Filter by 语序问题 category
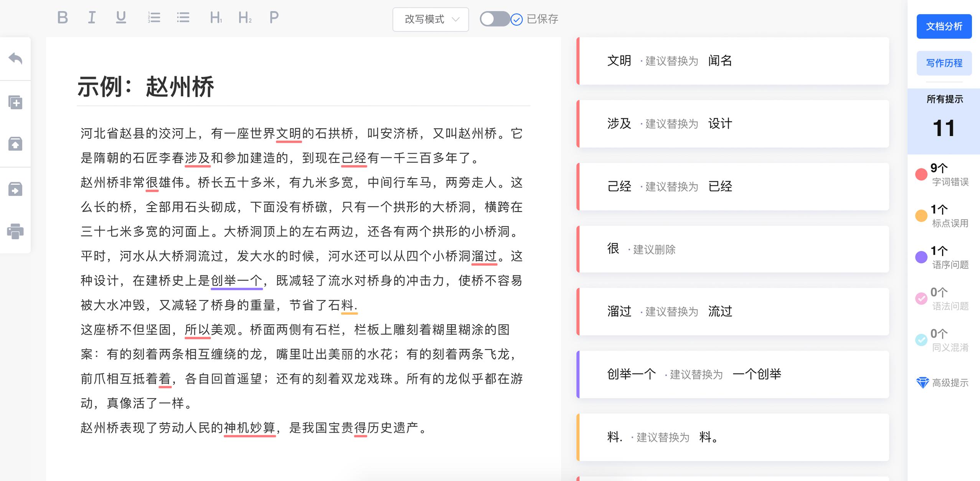The image size is (980, 481). tap(944, 257)
